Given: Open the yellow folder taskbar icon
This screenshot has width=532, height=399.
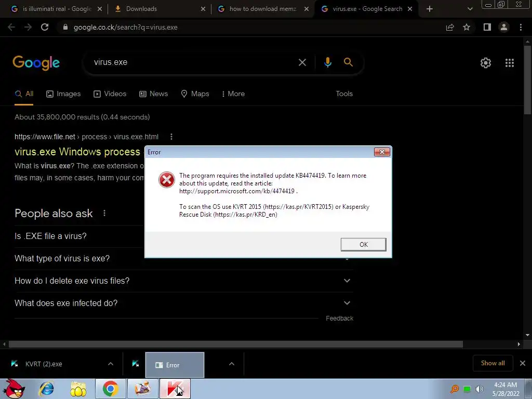Looking at the screenshot, I should 78,389.
